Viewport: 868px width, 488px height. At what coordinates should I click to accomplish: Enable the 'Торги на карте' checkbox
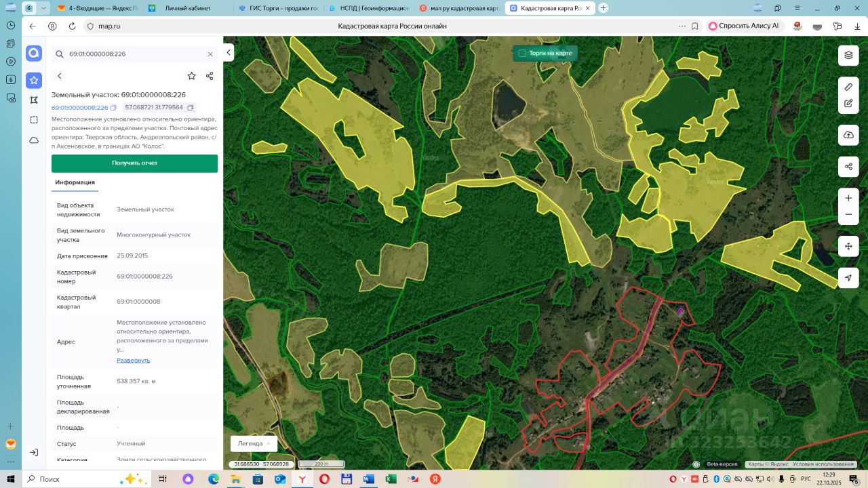tap(522, 53)
